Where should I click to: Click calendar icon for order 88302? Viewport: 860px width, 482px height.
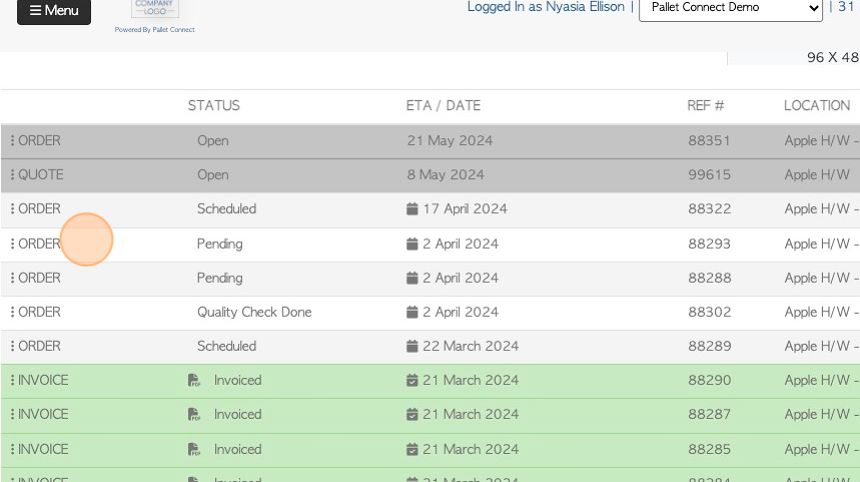pyautogui.click(x=412, y=311)
